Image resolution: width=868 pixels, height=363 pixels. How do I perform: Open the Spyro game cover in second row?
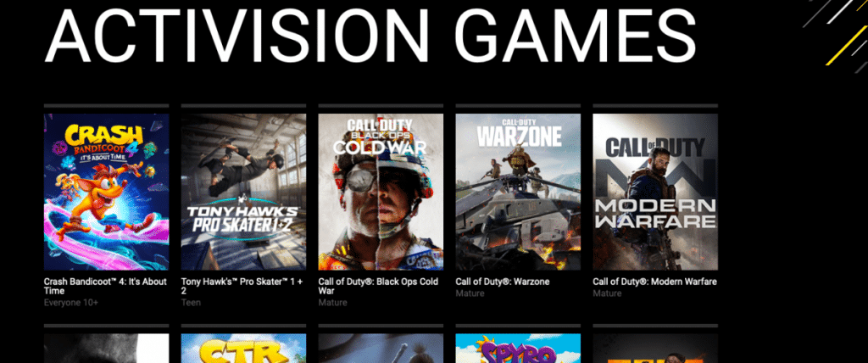[518, 348]
